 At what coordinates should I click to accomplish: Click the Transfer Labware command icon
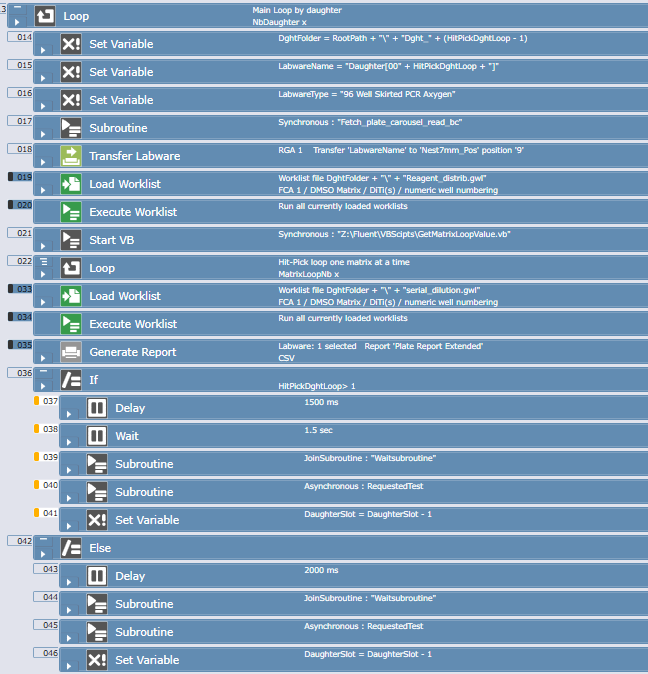(x=71, y=156)
